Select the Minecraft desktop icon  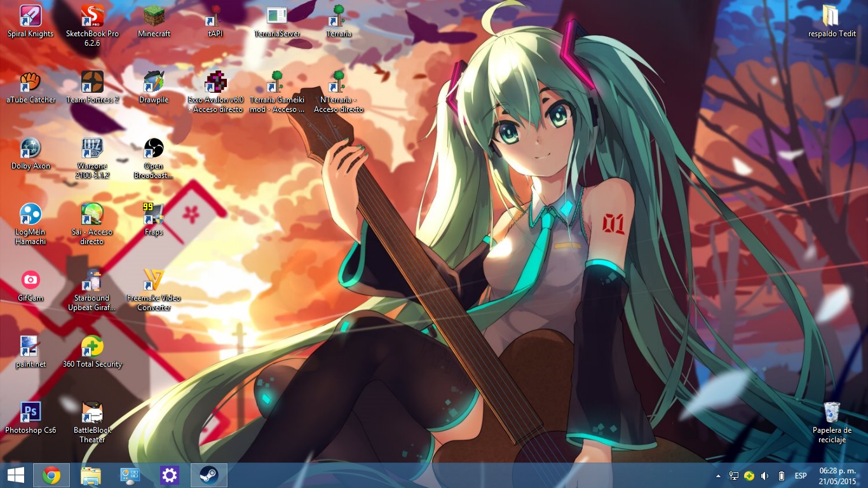point(154,15)
